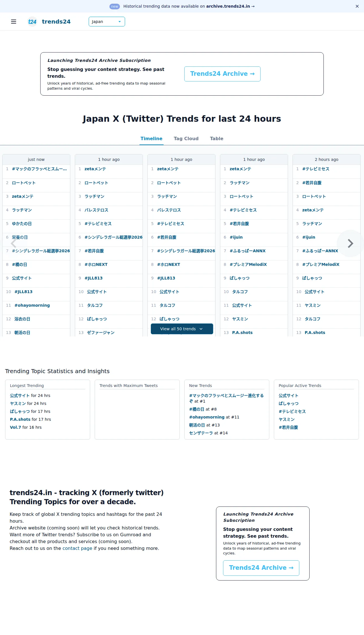The width and height of the screenshot is (364, 635).
Task: Click the new badge in announcement bar
Action: click(115, 6)
